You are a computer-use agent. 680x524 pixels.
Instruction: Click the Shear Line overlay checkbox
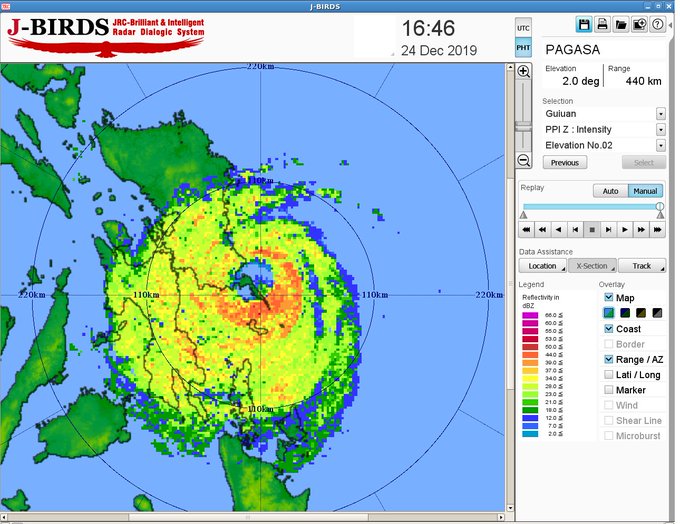tap(609, 420)
